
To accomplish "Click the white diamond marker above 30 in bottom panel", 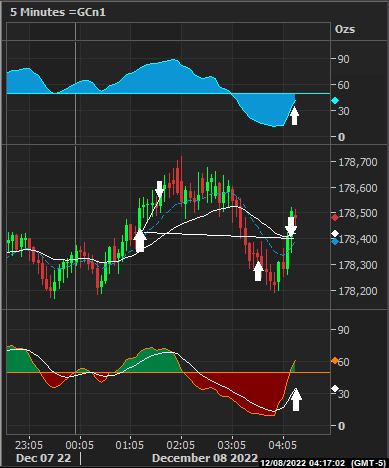I will (335, 389).
